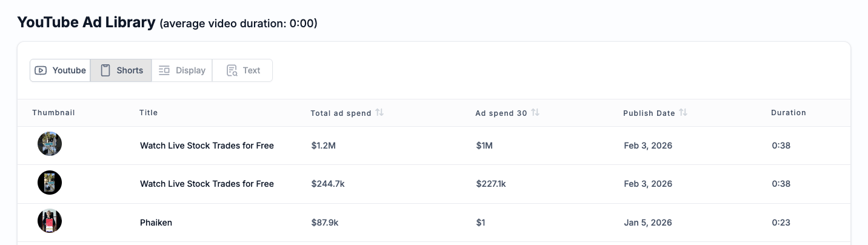This screenshot has height=245, width=868.
Task: Click the Phaiken ad thumbnail
Action: tap(50, 222)
